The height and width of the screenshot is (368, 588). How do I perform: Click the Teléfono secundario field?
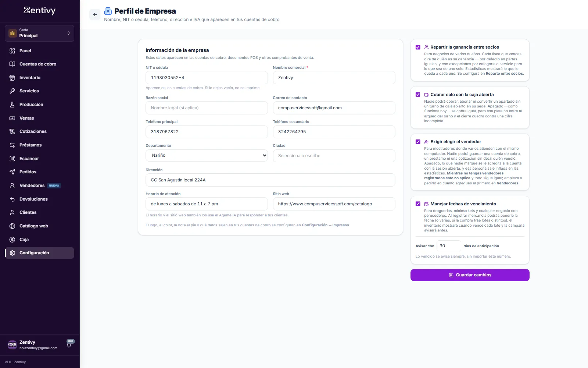[x=334, y=132]
